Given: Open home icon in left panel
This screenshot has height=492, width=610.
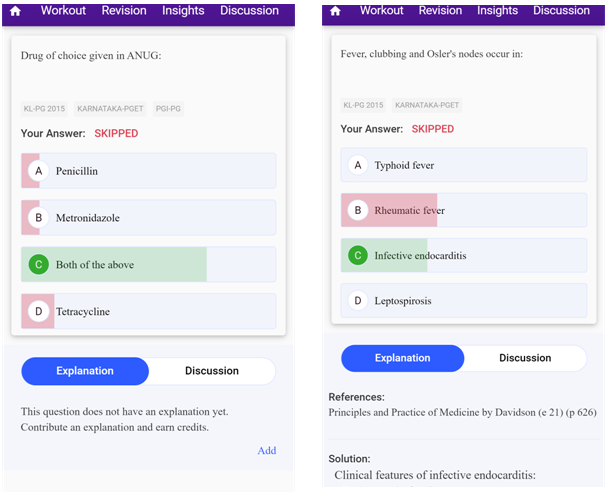Looking at the screenshot, I should 15,11.
